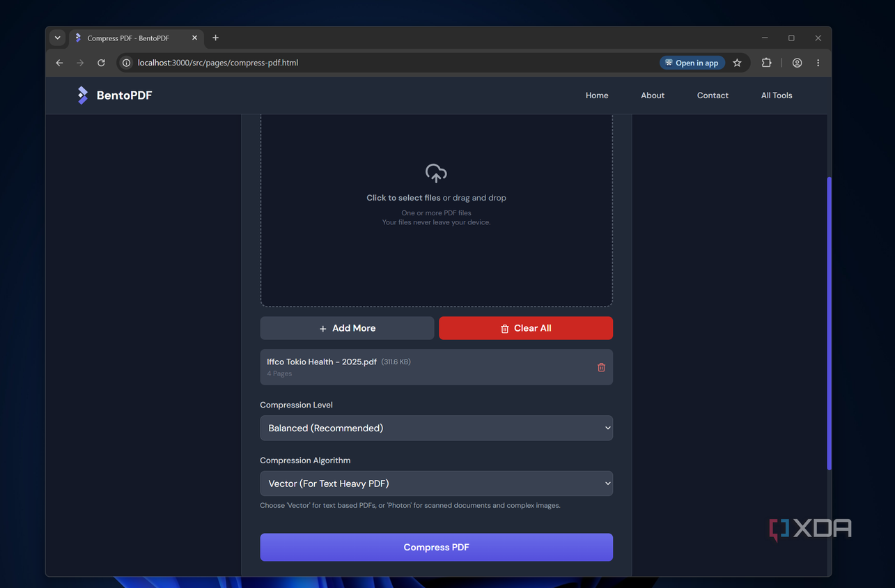Minimize the browser window
This screenshot has height=588, width=895.
tap(765, 38)
